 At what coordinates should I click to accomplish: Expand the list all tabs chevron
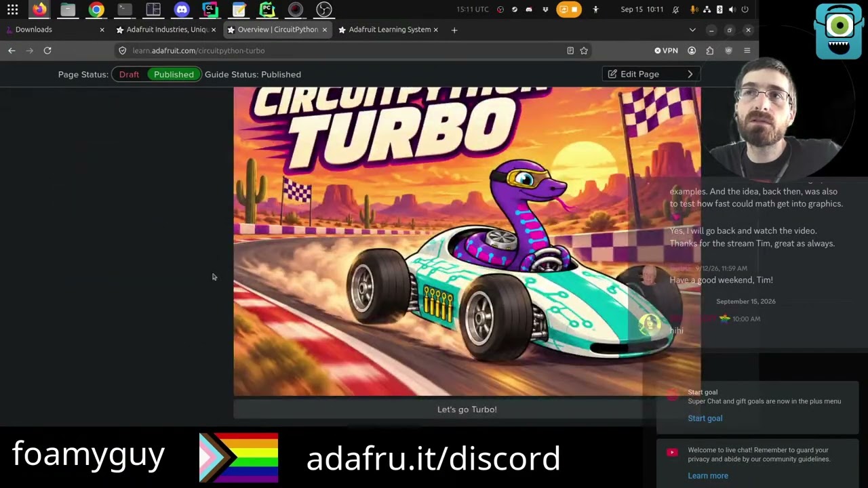(x=692, y=30)
